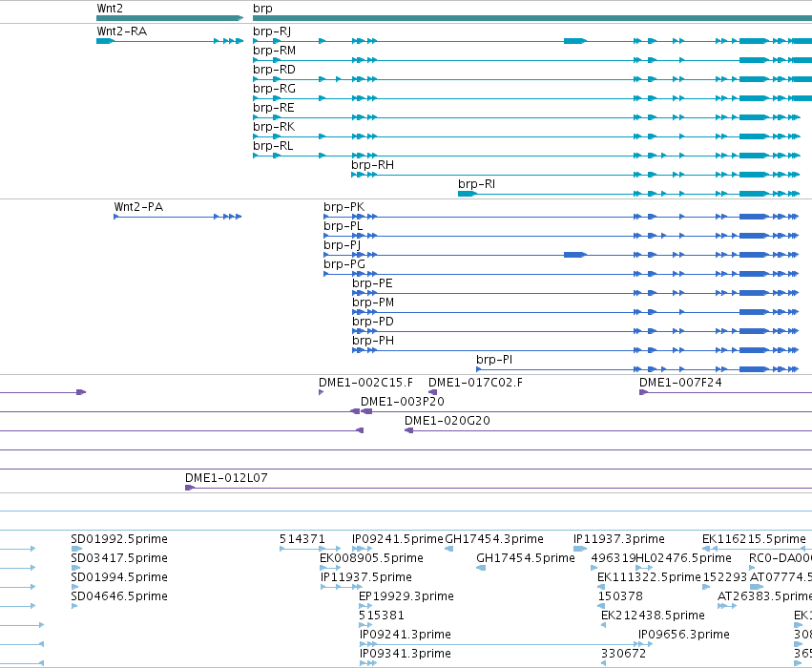Click the brp-PD protein label
The width and height of the screenshot is (812, 668).
[373, 322]
